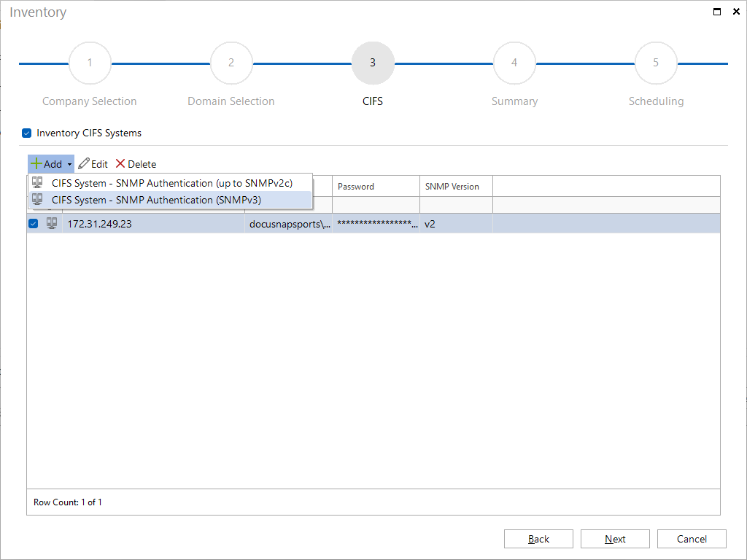This screenshot has height=560, width=747.
Task: Click the Delete toolbar label
Action: coord(142,164)
